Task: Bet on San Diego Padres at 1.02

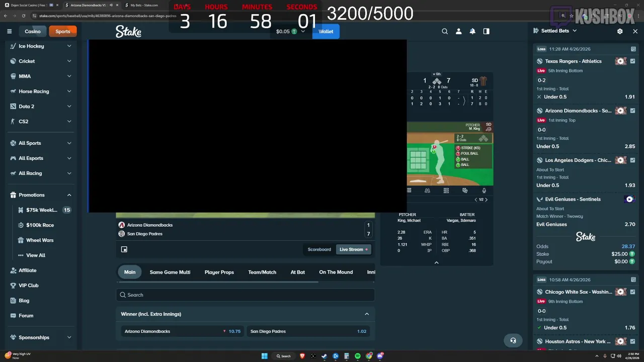Action: pyautogui.click(x=308, y=331)
